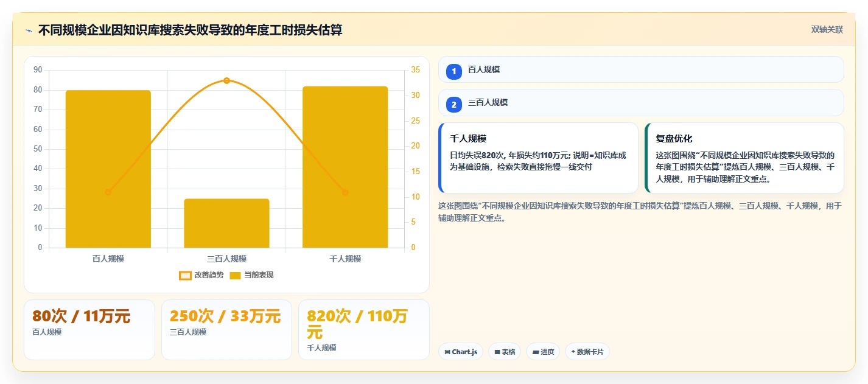Click the 数据卡片 tag
Image resolution: width=868 pixels, height=384 pixels.
click(x=587, y=352)
